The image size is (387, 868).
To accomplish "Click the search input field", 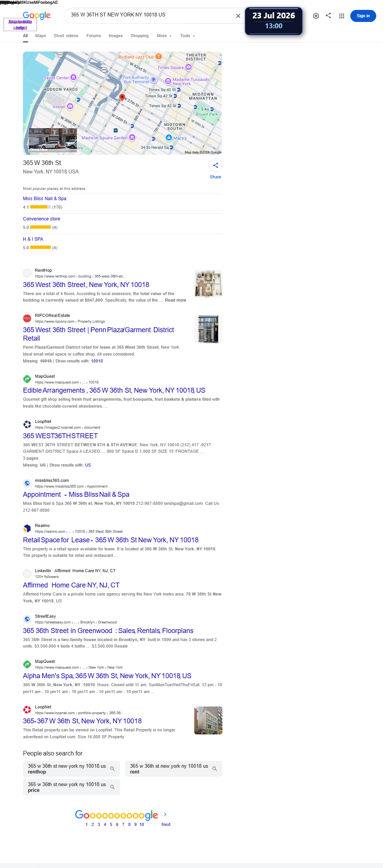I will (151, 15).
